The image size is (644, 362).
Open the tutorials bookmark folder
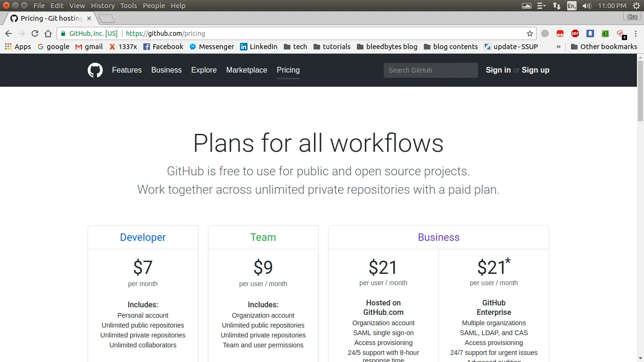332,47
